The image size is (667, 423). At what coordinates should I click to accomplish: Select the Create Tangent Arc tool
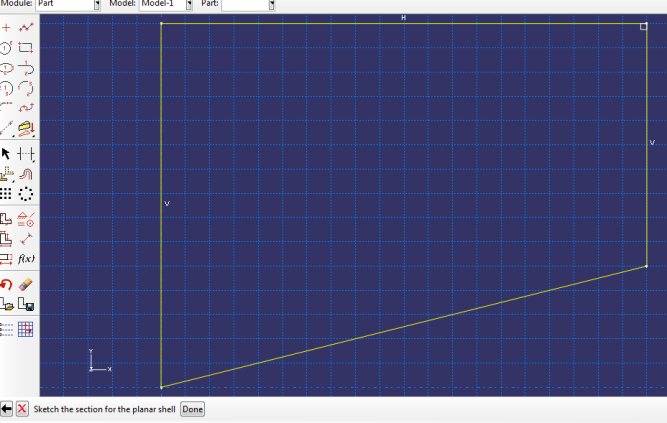(x=26, y=68)
